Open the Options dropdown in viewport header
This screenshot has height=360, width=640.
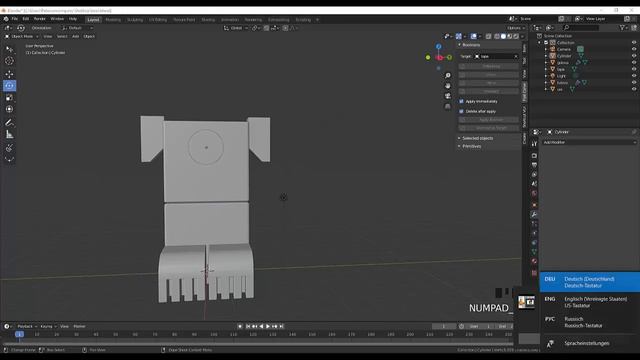(516, 28)
